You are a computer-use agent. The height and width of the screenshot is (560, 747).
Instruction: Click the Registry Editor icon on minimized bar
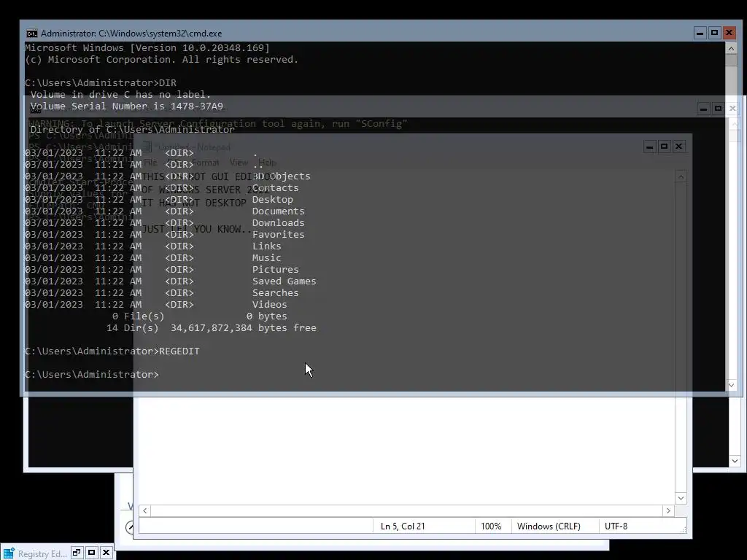coord(9,553)
